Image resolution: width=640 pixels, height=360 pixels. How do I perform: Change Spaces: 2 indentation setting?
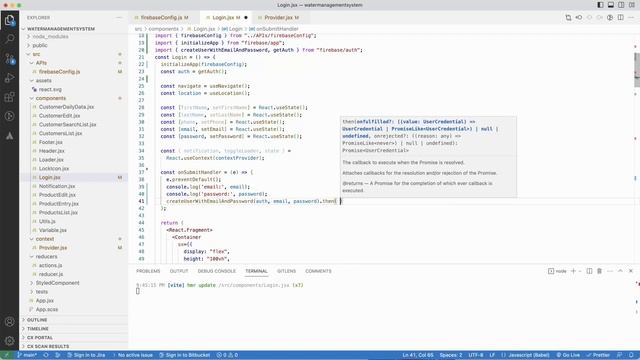click(x=451, y=355)
